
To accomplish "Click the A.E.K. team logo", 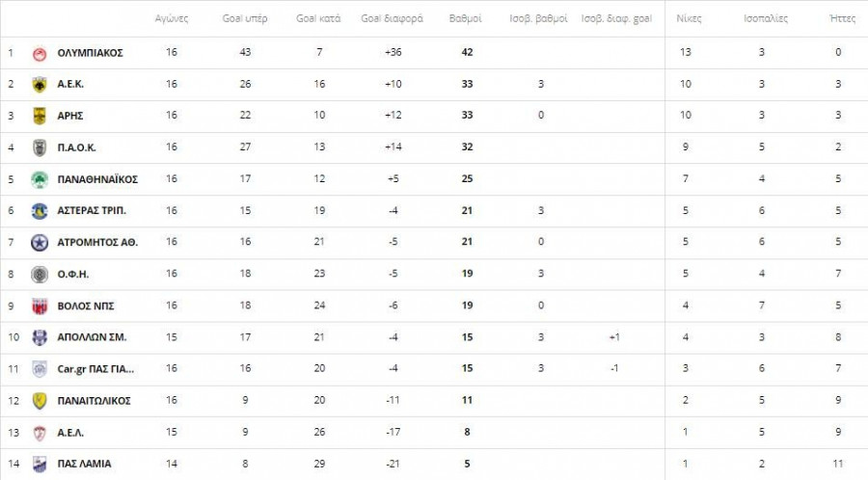I will pyautogui.click(x=40, y=85).
